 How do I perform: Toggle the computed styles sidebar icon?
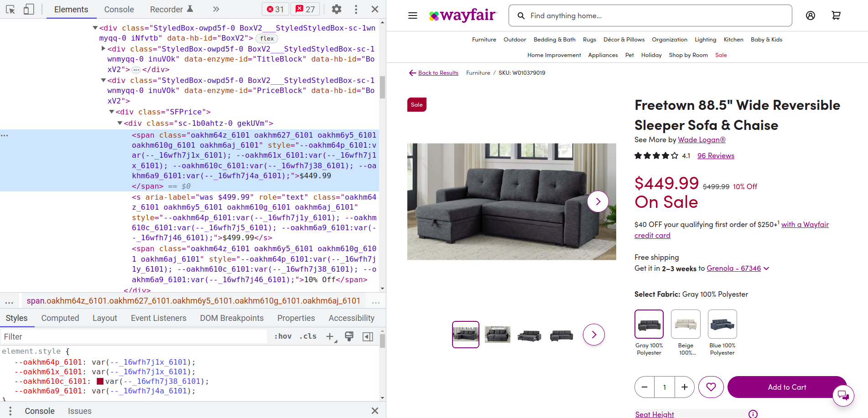[x=368, y=336]
